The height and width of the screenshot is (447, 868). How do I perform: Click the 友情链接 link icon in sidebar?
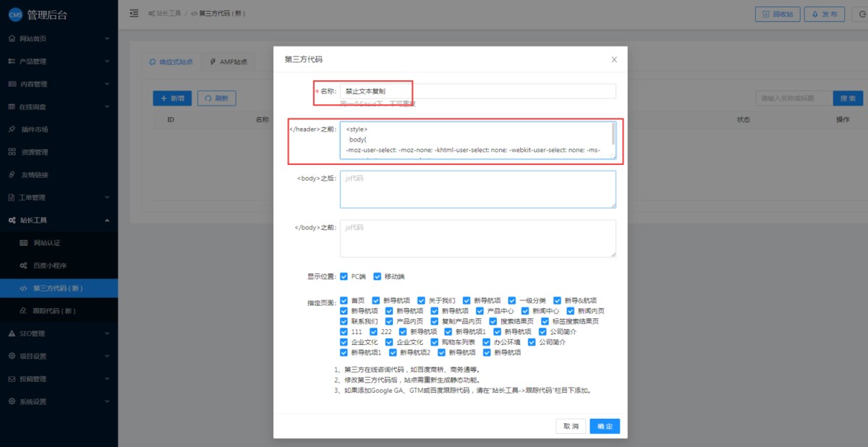pos(12,175)
